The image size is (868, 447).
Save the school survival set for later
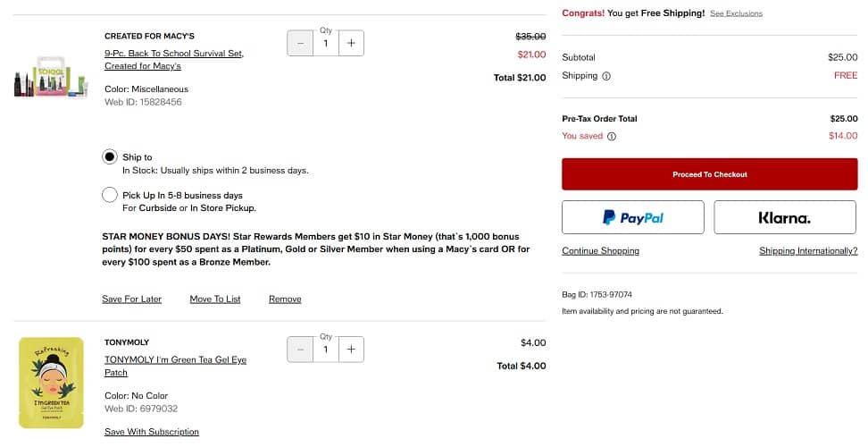(131, 299)
